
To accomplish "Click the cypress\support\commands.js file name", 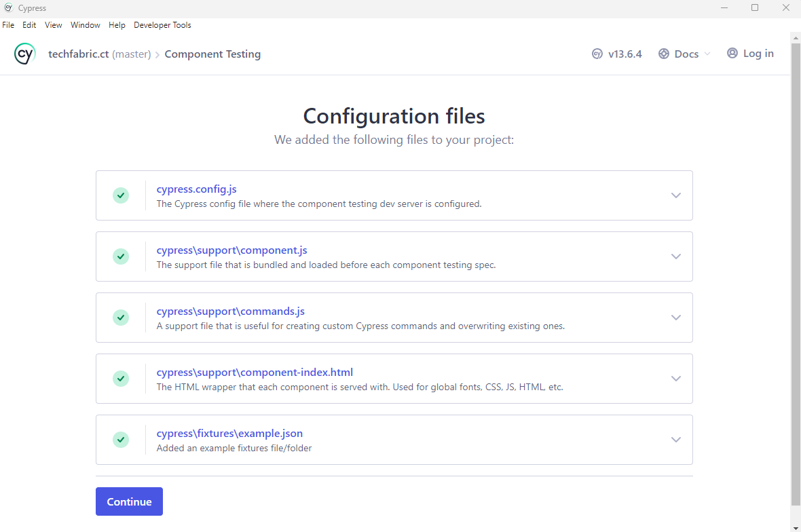I will tap(230, 311).
